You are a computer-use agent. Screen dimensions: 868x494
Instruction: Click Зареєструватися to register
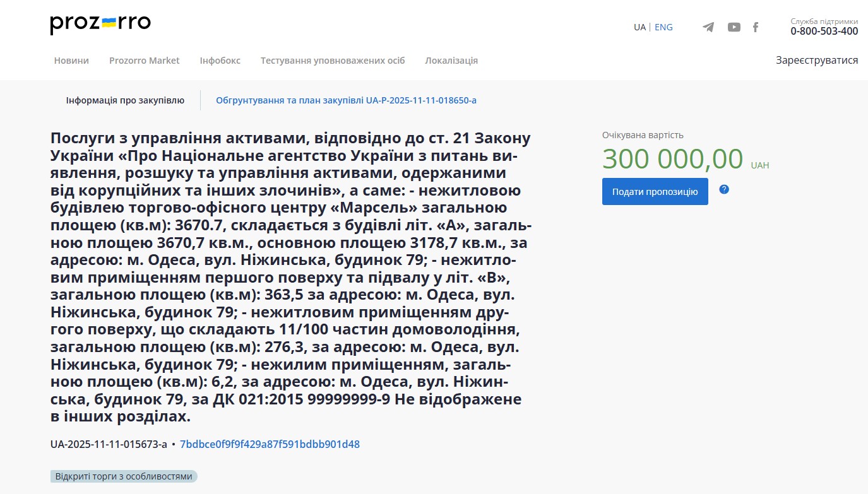(x=817, y=61)
